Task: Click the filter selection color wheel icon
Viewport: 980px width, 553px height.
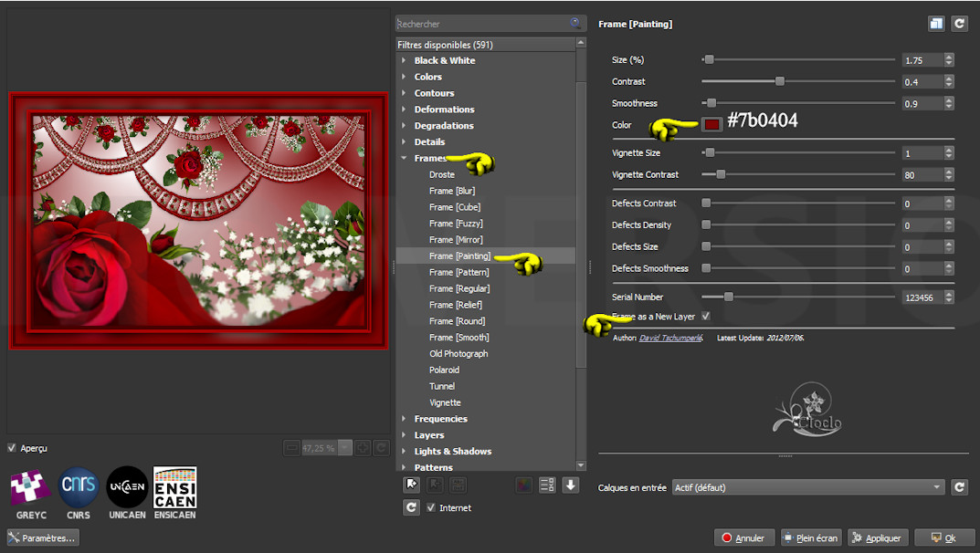Action: click(x=524, y=485)
